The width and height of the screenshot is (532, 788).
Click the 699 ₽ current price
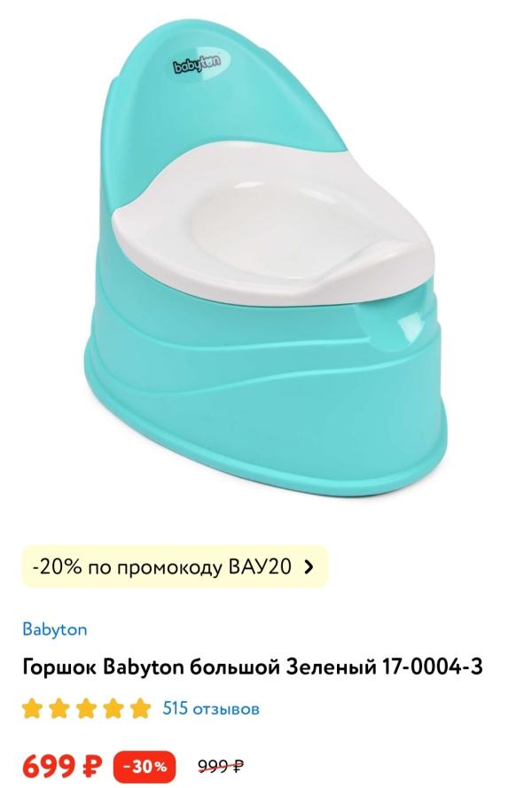tap(62, 767)
